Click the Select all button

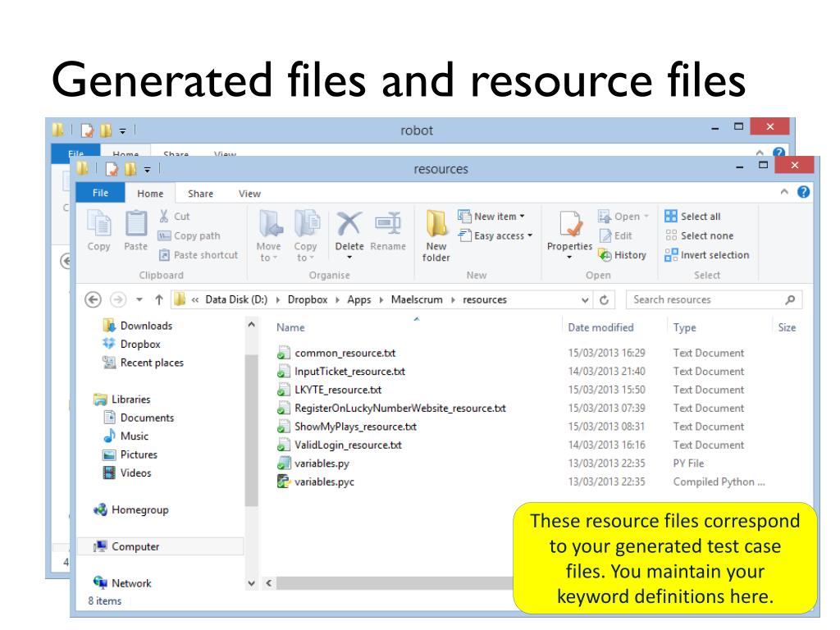692,217
